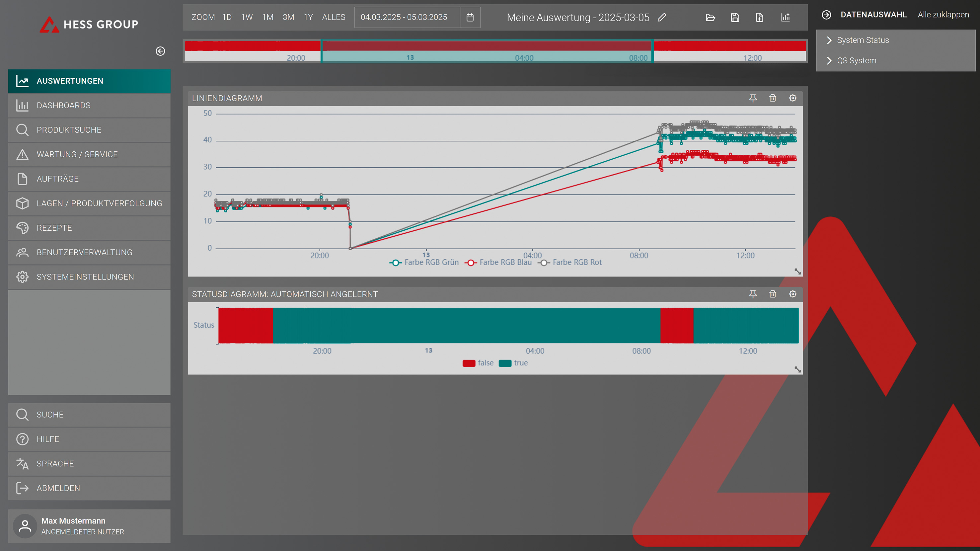Open the Auswertungen menu
This screenshot has height=551, width=980.
89,81
